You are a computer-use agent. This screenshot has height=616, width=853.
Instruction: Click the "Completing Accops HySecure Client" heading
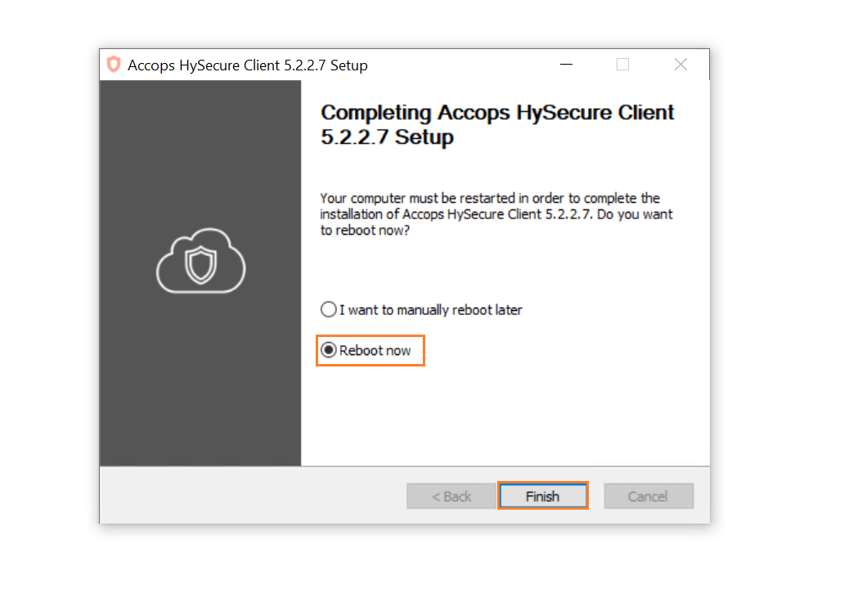[x=497, y=124]
